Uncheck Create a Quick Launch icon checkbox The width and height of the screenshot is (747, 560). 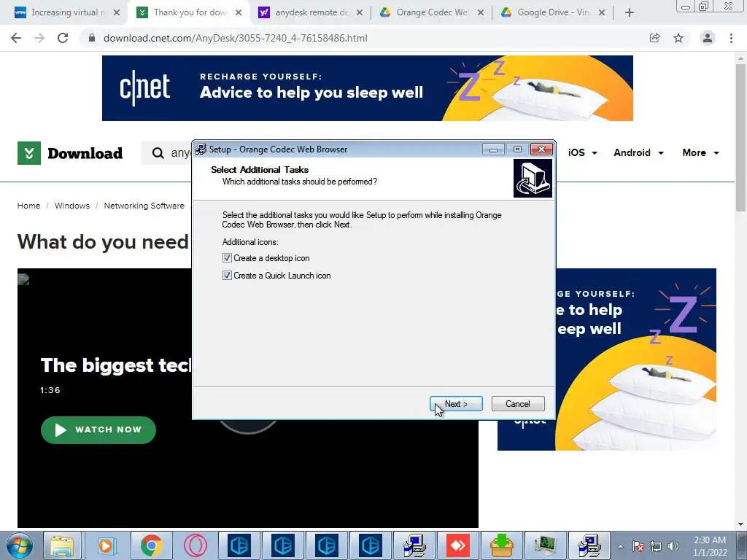(228, 275)
